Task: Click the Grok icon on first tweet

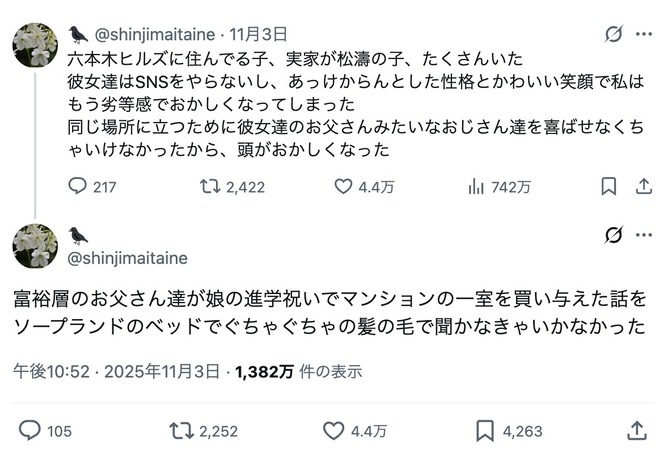Action: tap(613, 34)
